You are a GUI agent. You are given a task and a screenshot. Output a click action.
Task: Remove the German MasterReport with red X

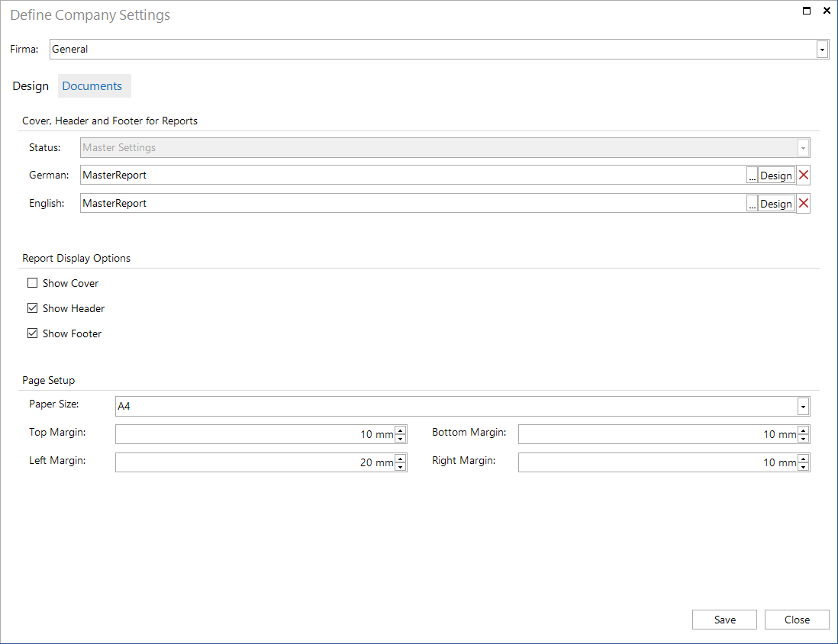click(x=803, y=175)
